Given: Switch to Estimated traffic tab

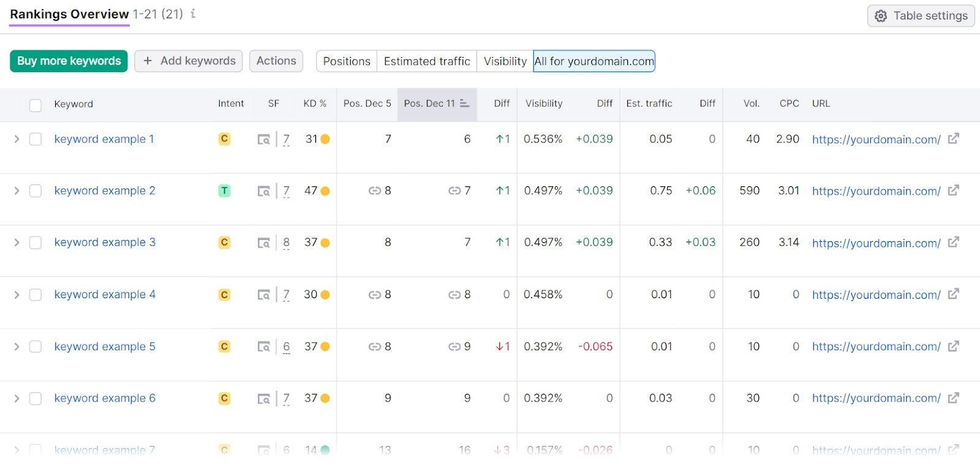Looking at the screenshot, I should coord(427,61).
